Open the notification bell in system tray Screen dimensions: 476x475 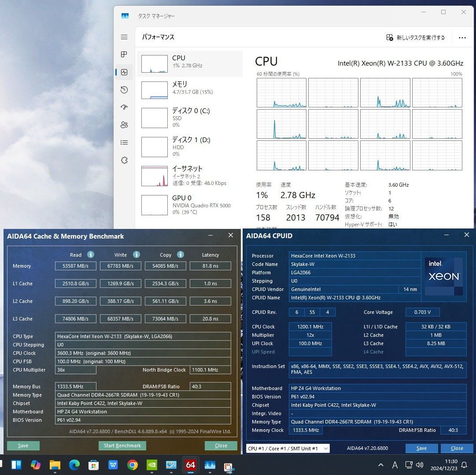click(464, 465)
